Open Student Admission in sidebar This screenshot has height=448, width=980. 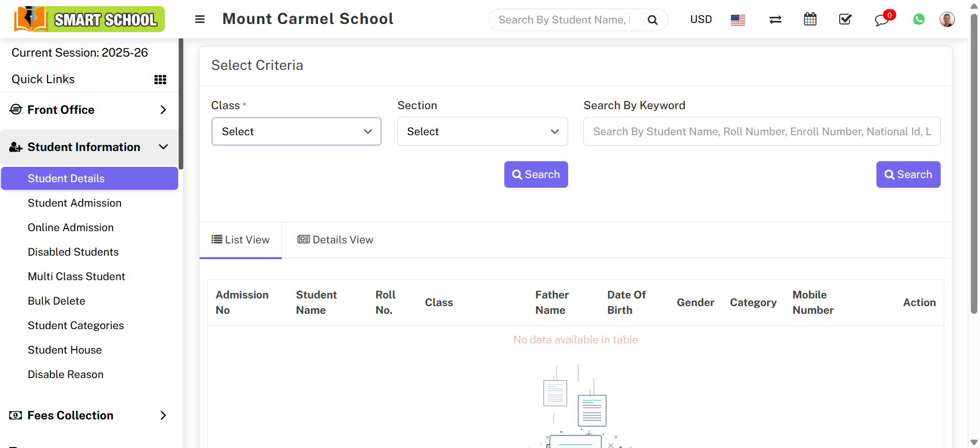click(x=75, y=203)
